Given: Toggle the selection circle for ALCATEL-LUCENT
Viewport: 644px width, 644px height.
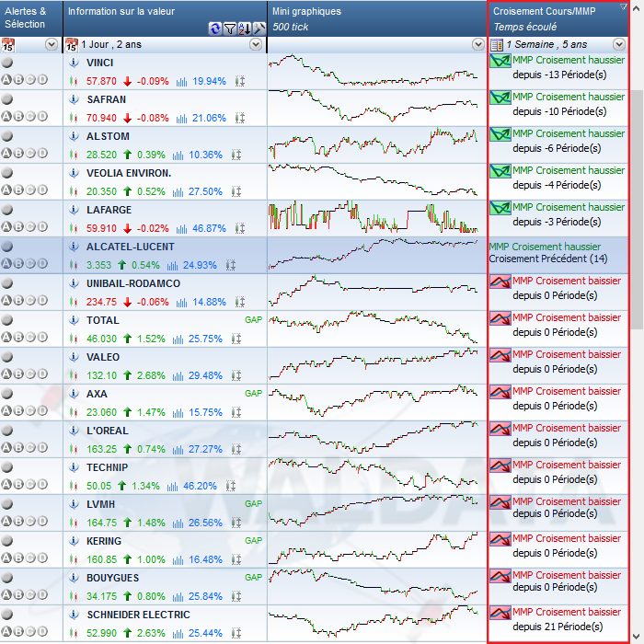Looking at the screenshot, I should click(7, 246).
